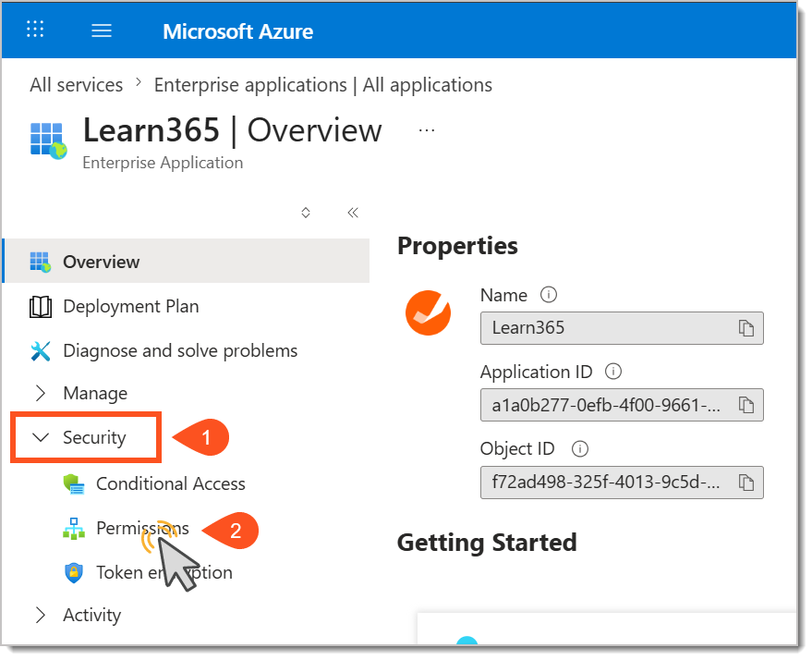The image size is (812, 660).
Task: Open Token encryption
Action: point(164,572)
